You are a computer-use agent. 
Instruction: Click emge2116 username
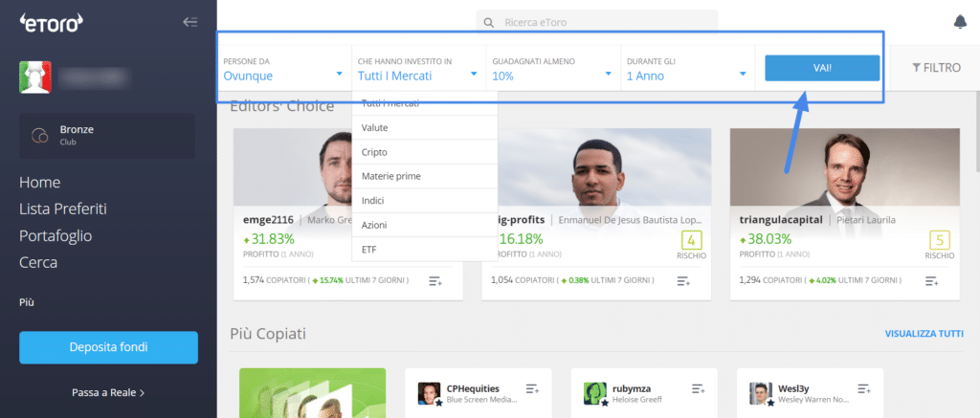click(x=268, y=220)
